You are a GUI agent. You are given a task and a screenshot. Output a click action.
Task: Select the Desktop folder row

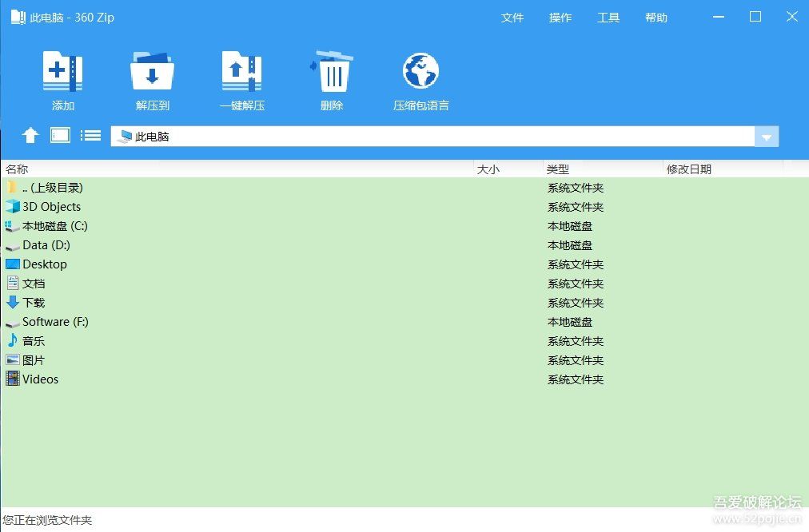[x=404, y=264]
